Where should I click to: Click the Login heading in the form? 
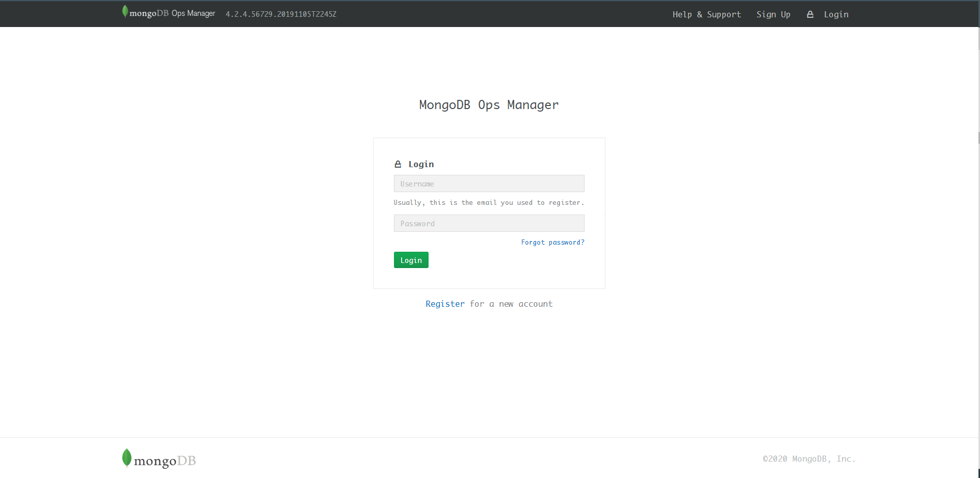(421, 164)
